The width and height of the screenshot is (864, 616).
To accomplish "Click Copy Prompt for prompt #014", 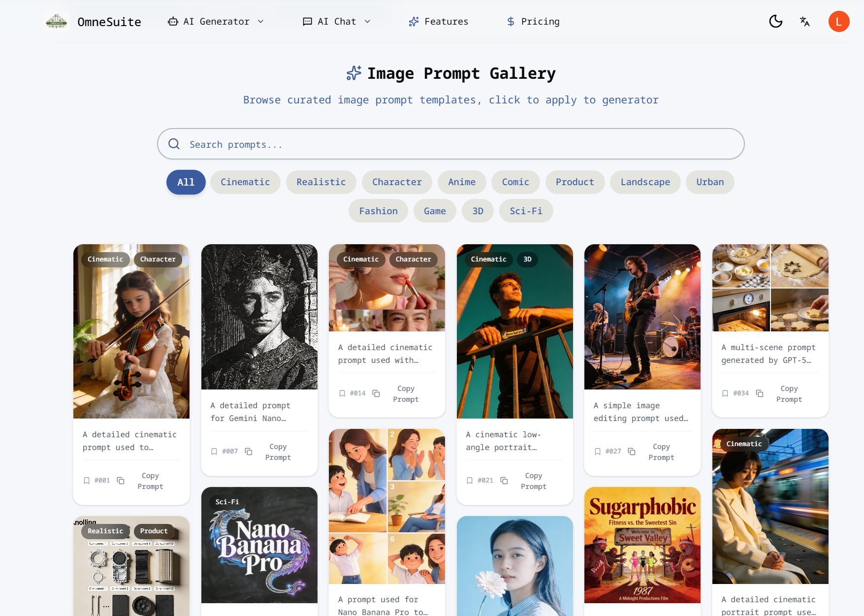I will pyautogui.click(x=406, y=394).
